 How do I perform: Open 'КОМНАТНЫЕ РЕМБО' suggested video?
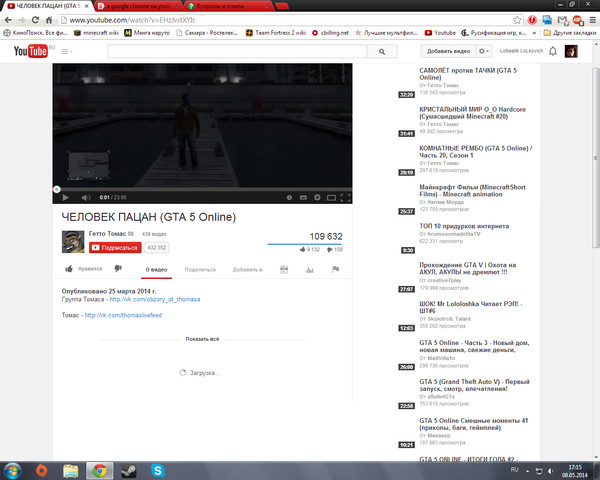pos(476,152)
